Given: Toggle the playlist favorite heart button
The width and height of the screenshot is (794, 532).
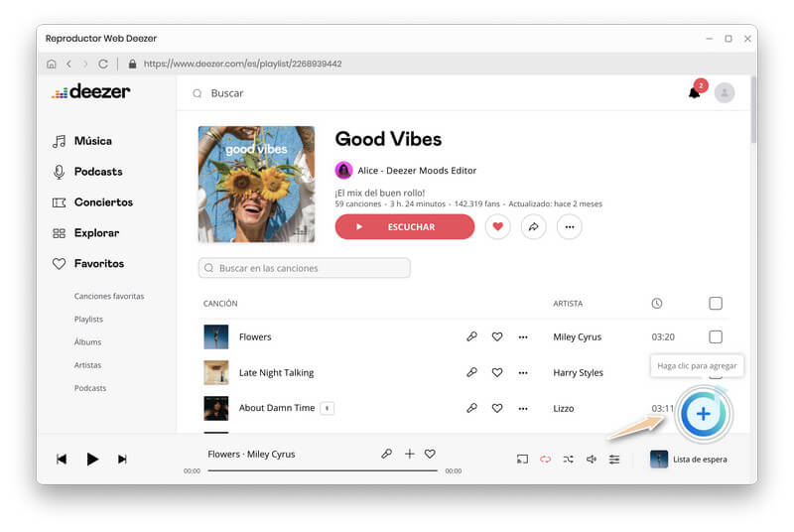Looking at the screenshot, I should coord(498,226).
